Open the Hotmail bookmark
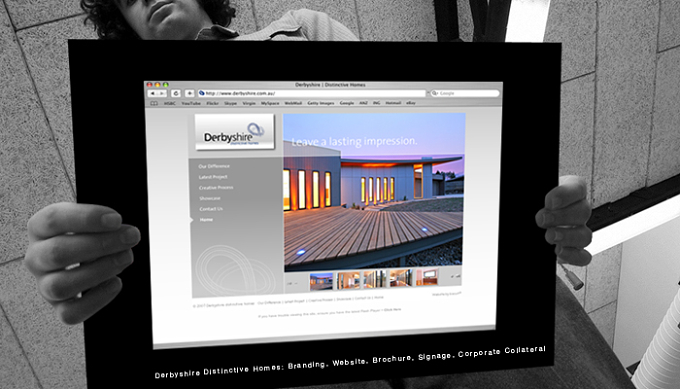680x389 pixels. pos(393,103)
